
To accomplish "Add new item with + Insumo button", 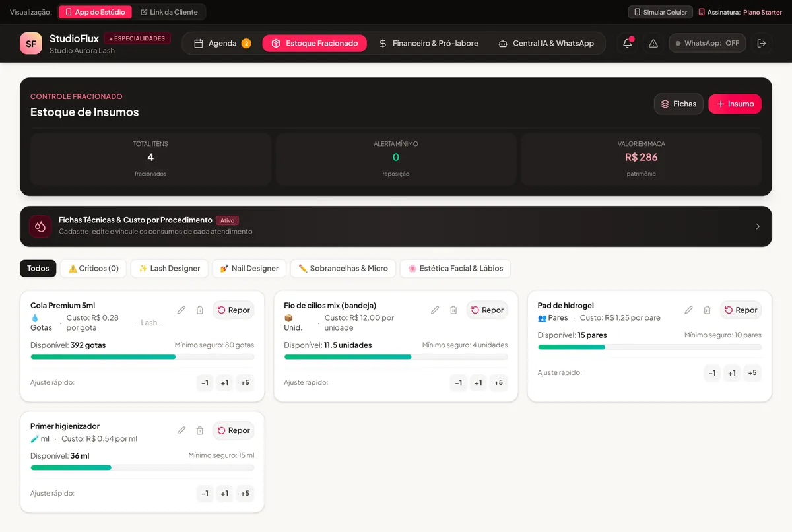I will (x=735, y=104).
